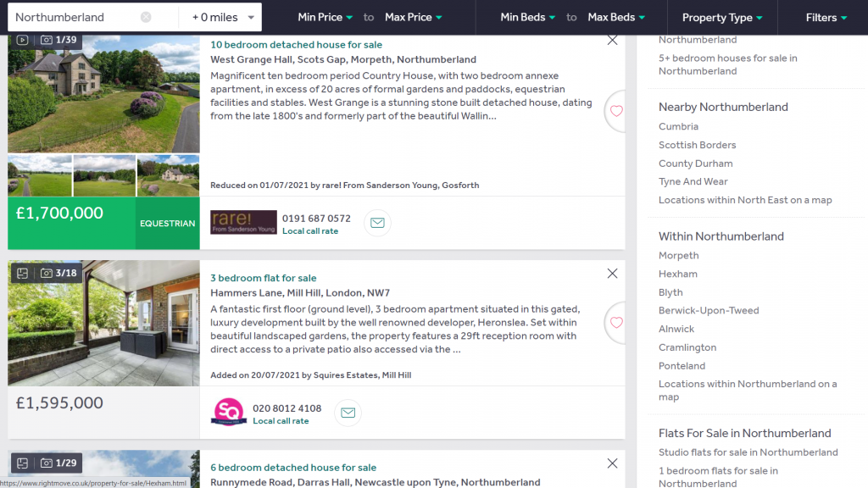The width and height of the screenshot is (868, 488).
Task: Open the rare! Sanderson Young agent logo
Action: coord(243,223)
